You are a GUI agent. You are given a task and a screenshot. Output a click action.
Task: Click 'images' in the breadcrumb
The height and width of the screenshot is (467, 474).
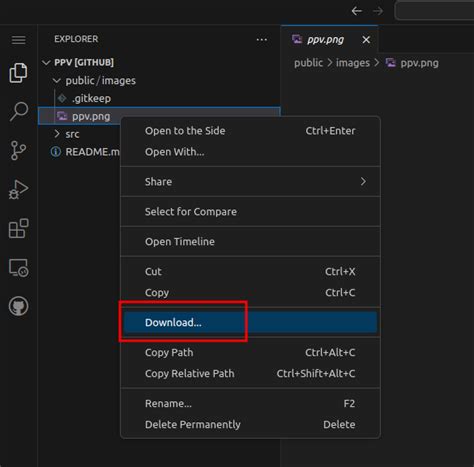(353, 63)
